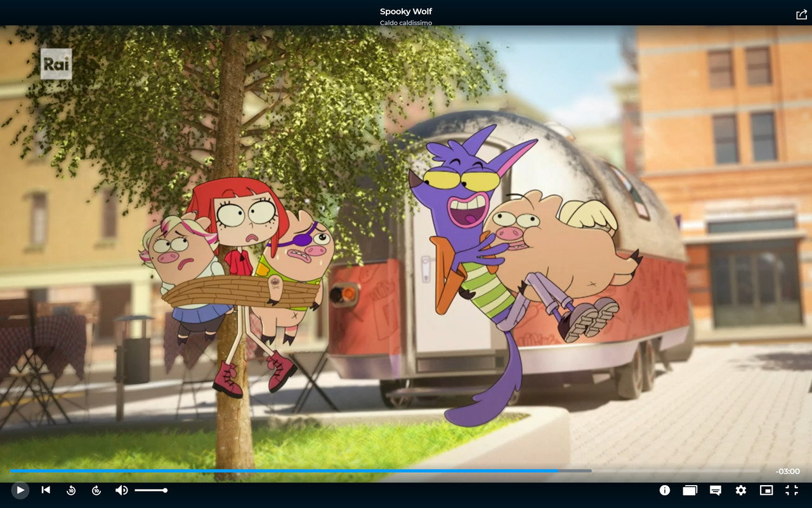Viewport: 812px width, 508px height.
Task: Mute the speaker volume icon
Action: [121, 490]
